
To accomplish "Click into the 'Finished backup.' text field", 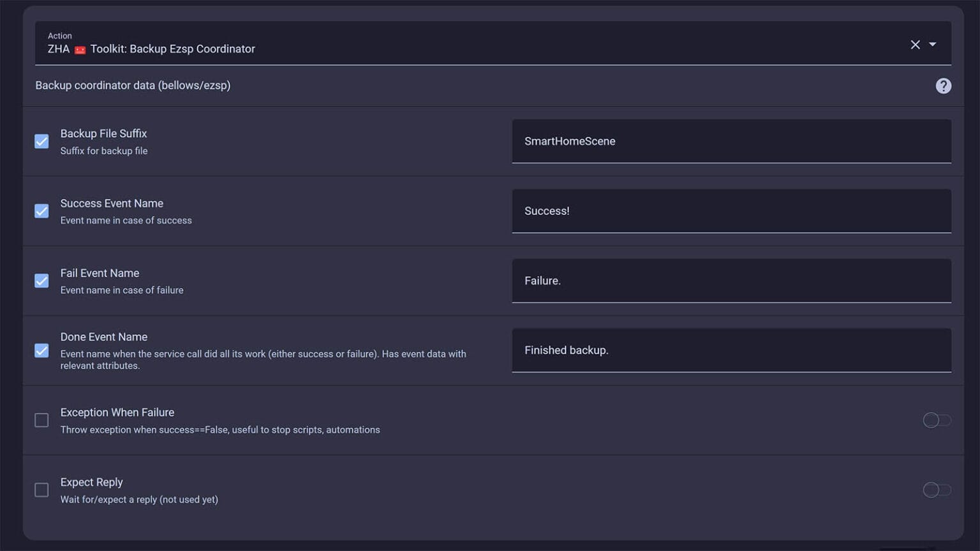I will tap(731, 350).
